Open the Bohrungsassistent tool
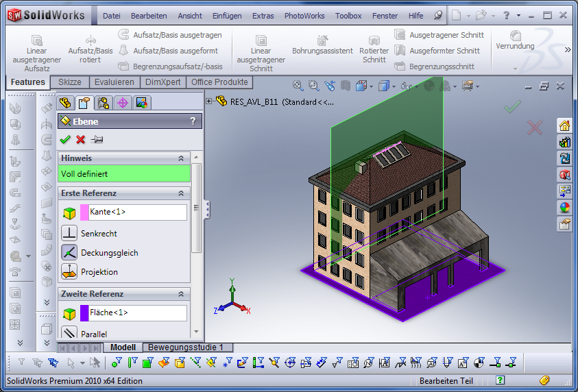 tap(322, 45)
